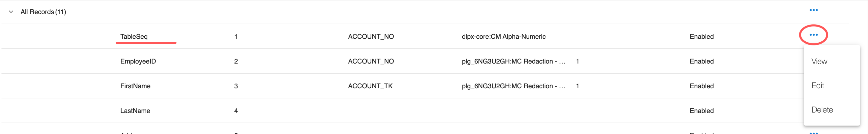Click the dlpx-core:CM Alpha-Numeric algorithm cell
The width and height of the screenshot is (868, 134).
coord(503,36)
